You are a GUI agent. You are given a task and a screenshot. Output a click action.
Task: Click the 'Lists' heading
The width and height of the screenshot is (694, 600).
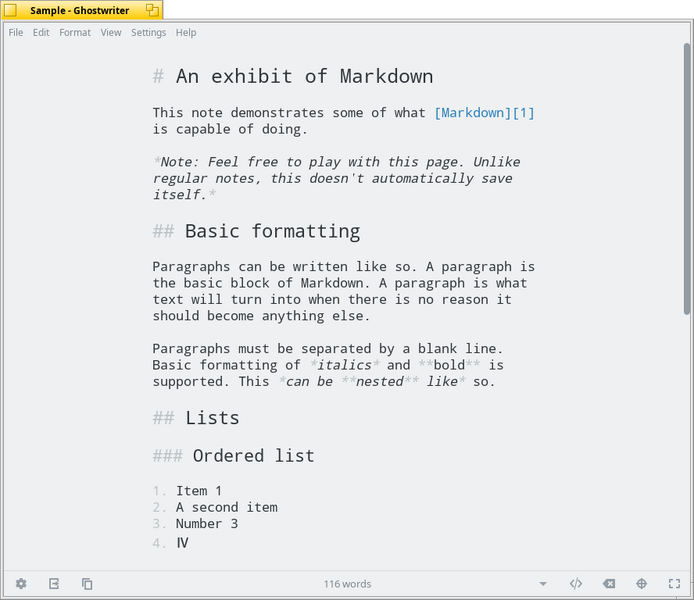212,418
